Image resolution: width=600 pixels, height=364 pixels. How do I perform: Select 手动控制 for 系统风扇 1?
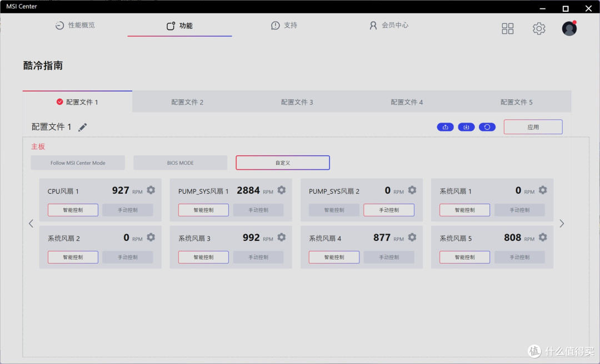click(519, 210)
